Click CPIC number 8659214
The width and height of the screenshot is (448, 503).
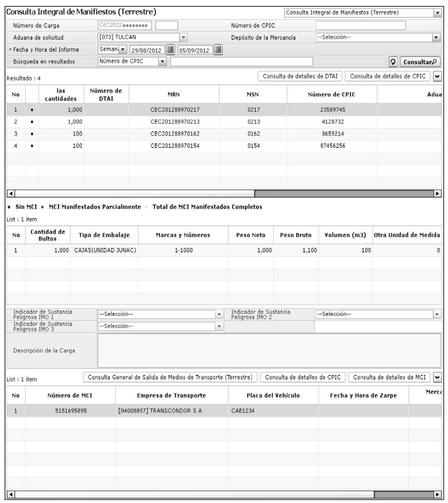pyautogui.click(x=333, y=134)
